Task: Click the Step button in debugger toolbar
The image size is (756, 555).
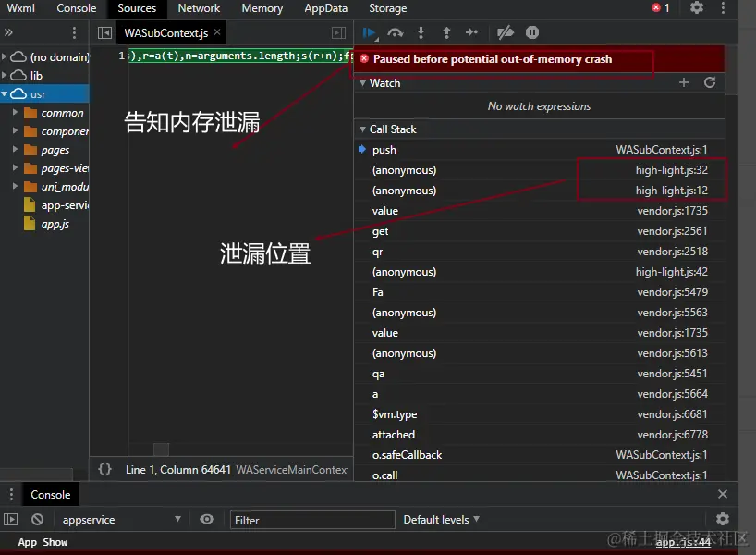Action: pyautogui.click(x=471, y=32)
